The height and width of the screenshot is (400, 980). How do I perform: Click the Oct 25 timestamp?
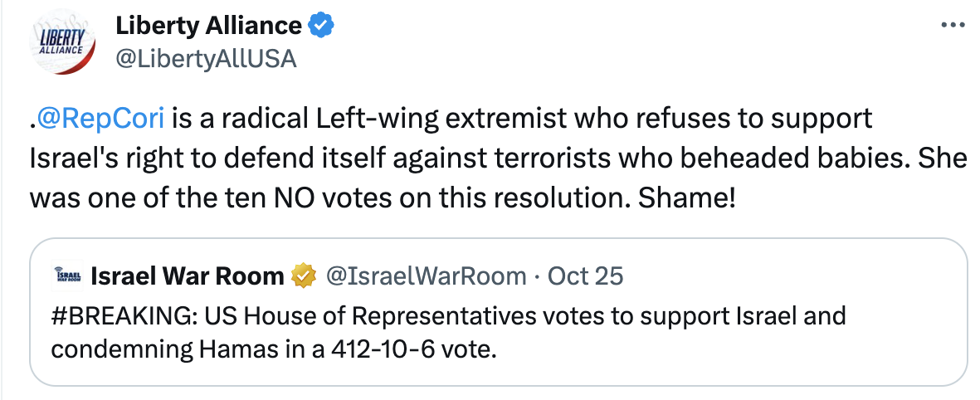pyautogui.click(x=586, y=275)
